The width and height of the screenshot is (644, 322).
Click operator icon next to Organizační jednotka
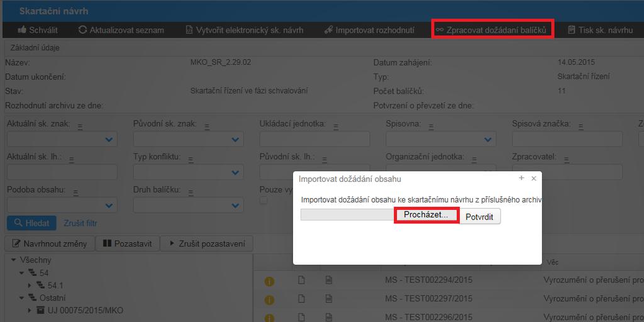(x=475, y=160)
